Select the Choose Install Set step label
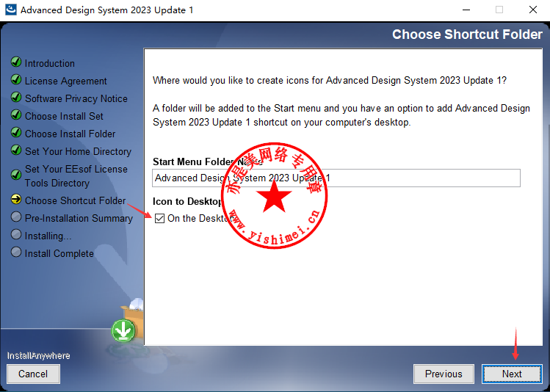 tap(64, 116)
